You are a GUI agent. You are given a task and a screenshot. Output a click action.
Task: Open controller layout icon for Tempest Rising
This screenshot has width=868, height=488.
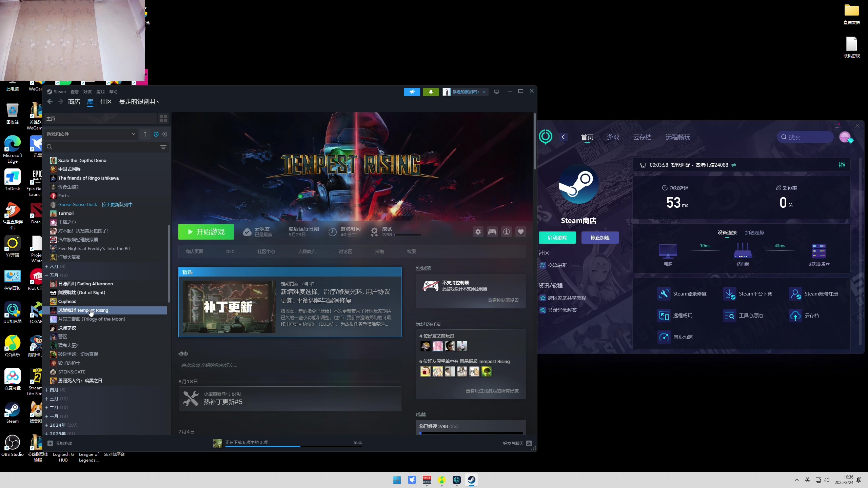[492, 232]
